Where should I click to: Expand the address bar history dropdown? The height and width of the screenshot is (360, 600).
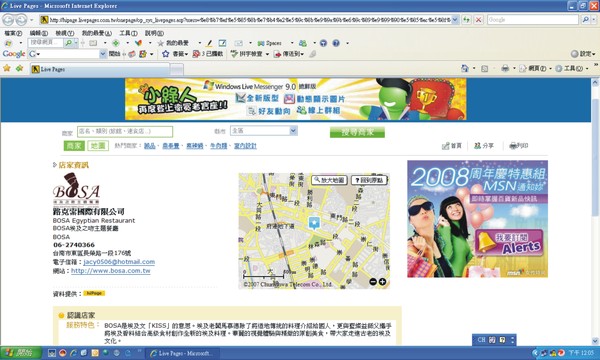(x=455, y=20)
